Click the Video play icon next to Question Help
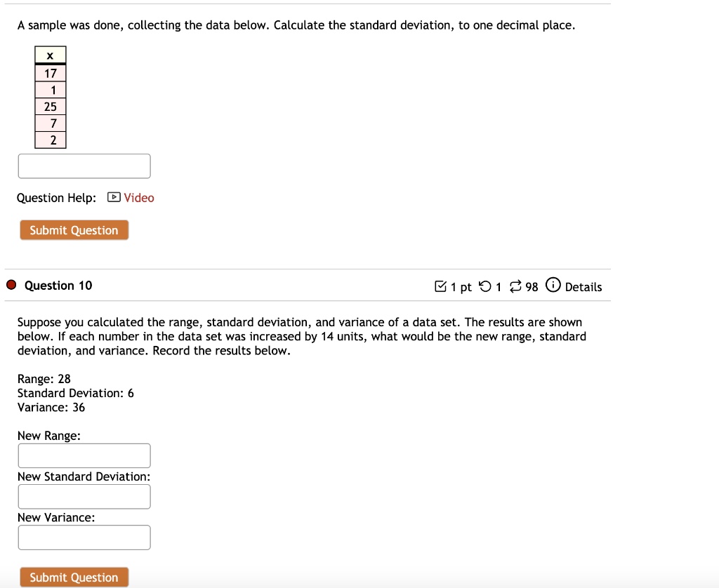The width and height of the screenshot is (719, 588). [112, 198]
